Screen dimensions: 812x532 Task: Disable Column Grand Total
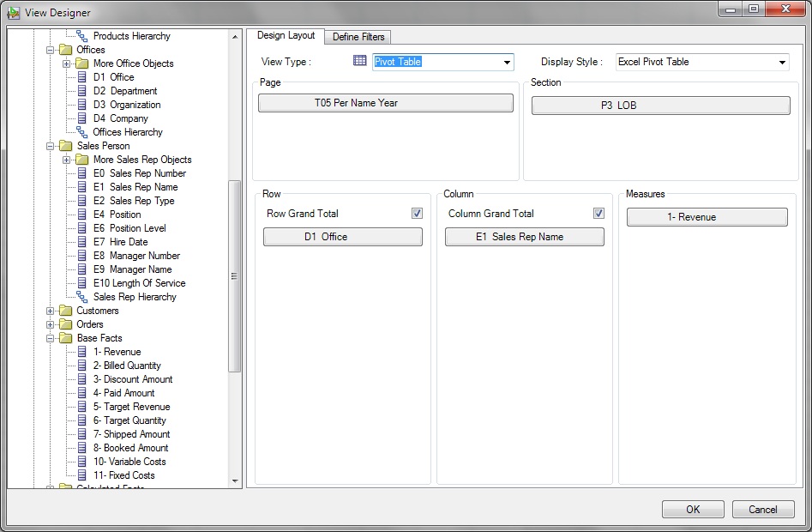pyautogui.click(x=598, y=213)
